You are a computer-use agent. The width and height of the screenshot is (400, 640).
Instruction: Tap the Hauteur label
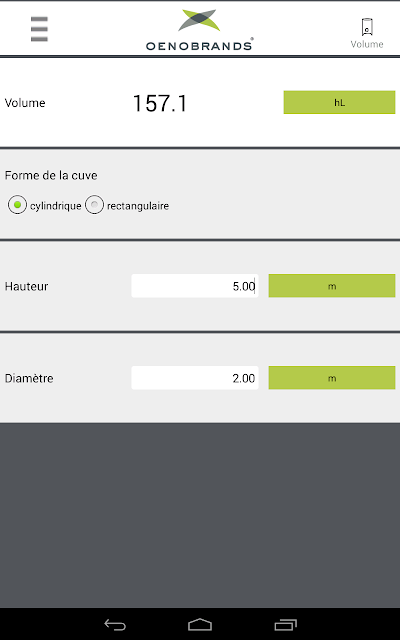click(x=27, y=286)
